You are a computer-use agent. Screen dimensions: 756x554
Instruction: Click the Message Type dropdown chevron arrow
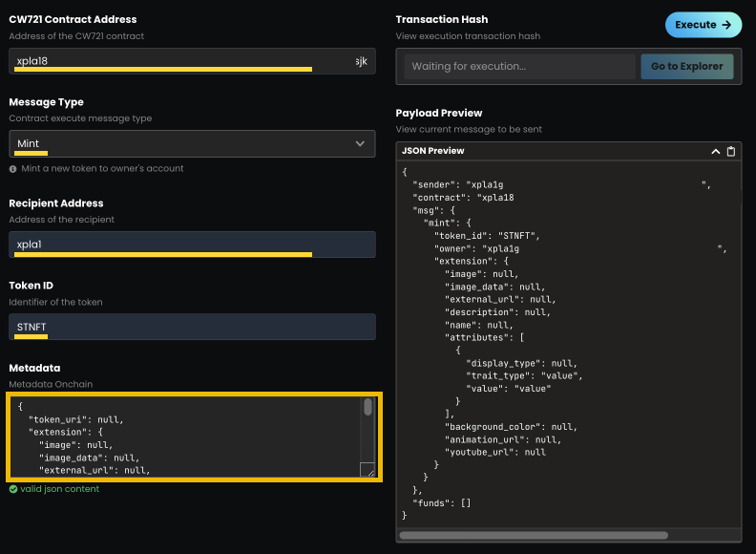pos(360,143)
